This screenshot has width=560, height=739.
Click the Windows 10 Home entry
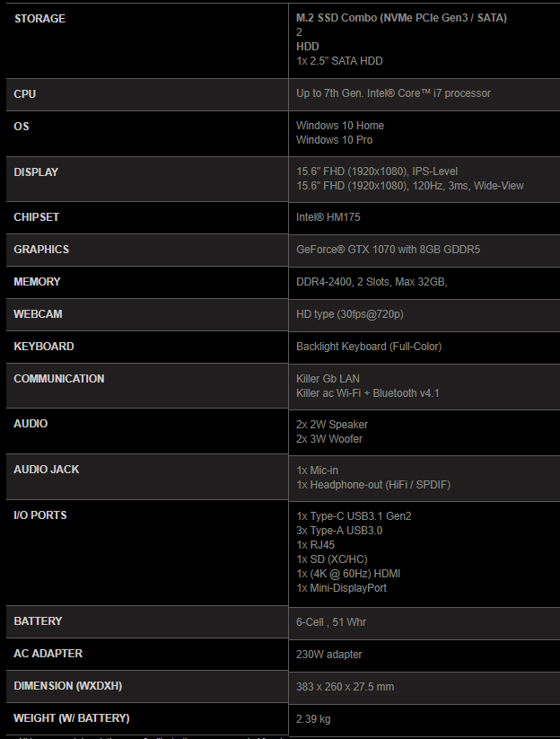[x=340, y=126]
